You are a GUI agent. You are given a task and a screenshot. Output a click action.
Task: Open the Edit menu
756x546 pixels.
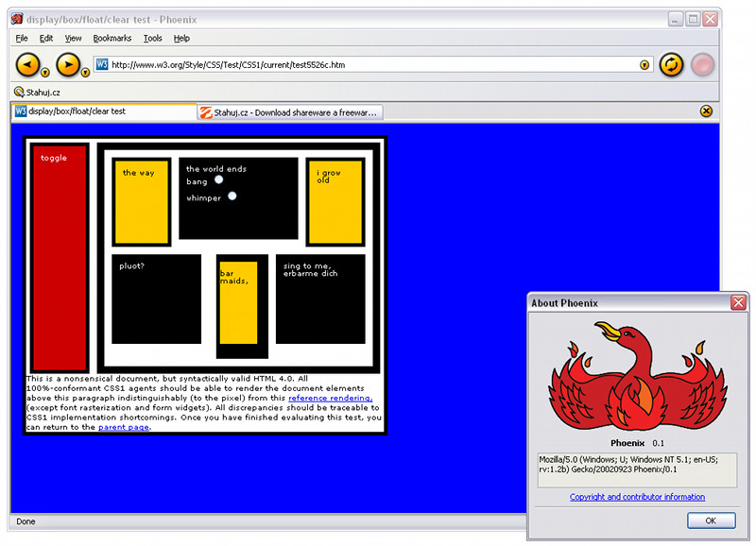point(45,38)
